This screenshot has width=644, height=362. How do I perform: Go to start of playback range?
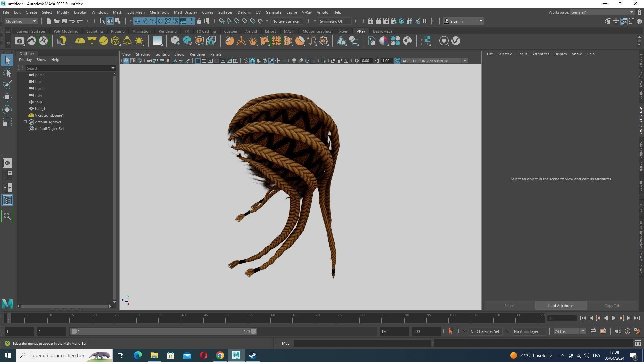coord(583,318)
